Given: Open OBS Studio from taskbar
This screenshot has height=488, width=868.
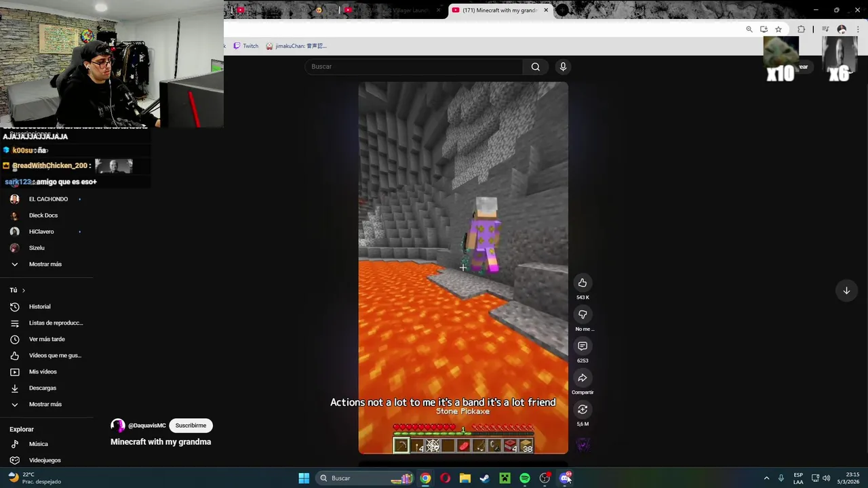Looking at the screenshot, I should (545, 478).
